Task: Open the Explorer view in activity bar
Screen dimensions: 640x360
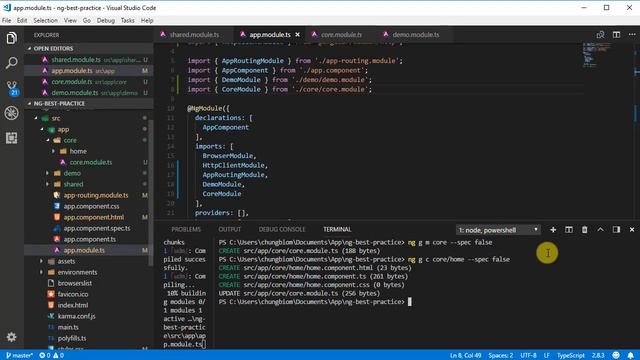Action: click(11, 38)
